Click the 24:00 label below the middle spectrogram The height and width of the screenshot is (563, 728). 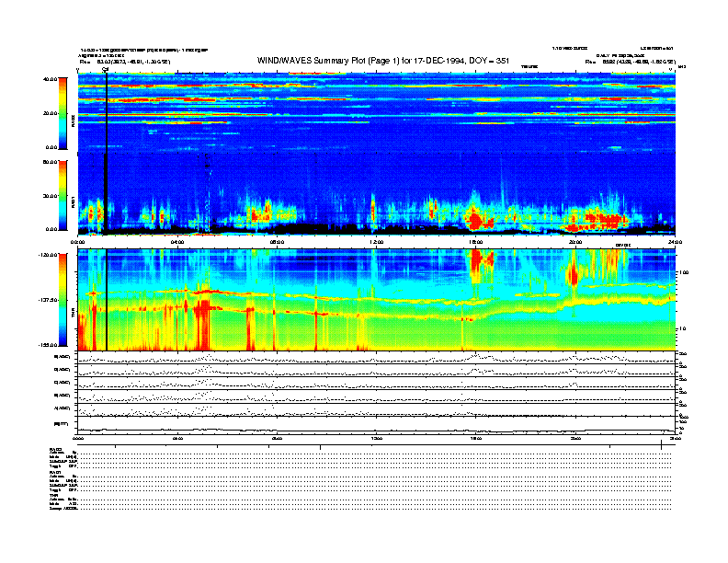click(x=675, y=242)
